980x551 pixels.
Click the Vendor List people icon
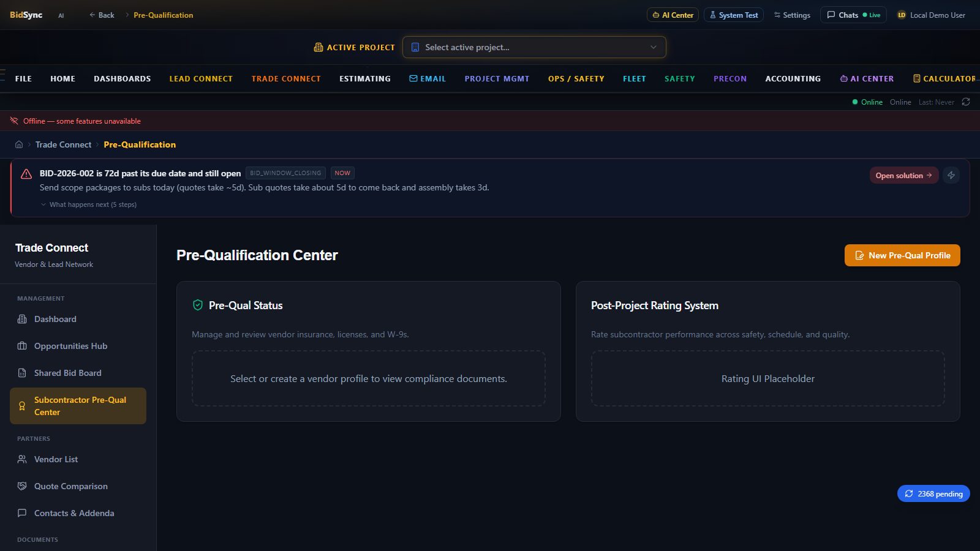pos(22,459)
